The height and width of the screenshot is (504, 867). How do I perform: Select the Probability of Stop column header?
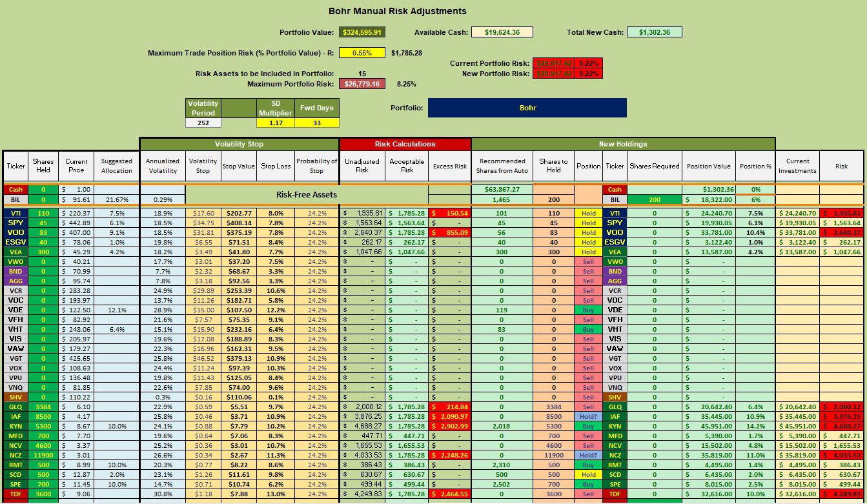316,166
